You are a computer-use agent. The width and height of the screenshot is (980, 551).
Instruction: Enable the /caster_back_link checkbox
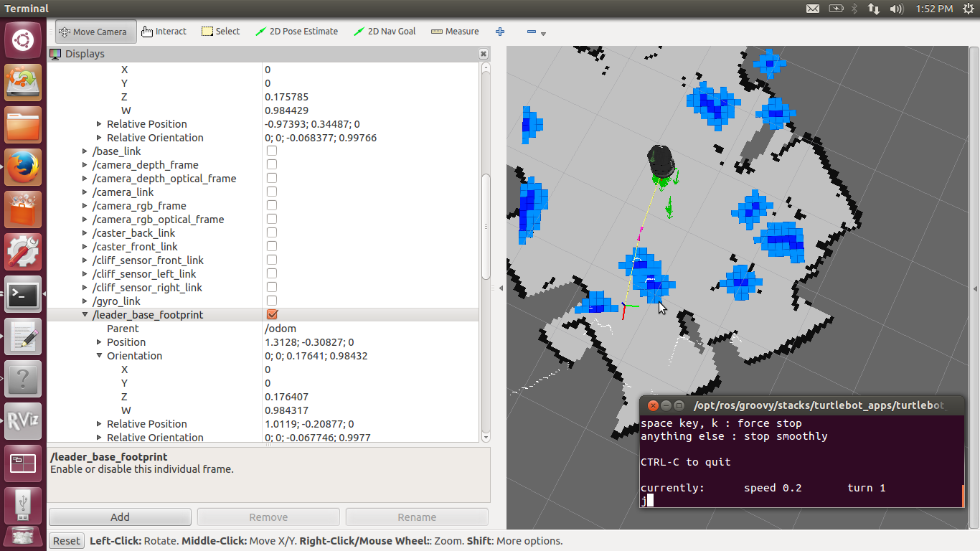272,233
